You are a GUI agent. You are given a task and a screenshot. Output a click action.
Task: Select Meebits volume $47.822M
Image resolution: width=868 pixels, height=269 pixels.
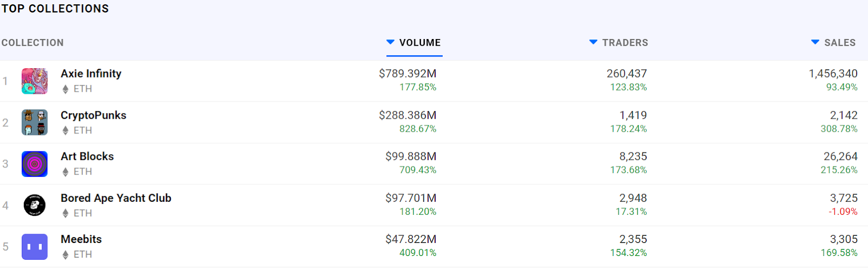[411, 240]
